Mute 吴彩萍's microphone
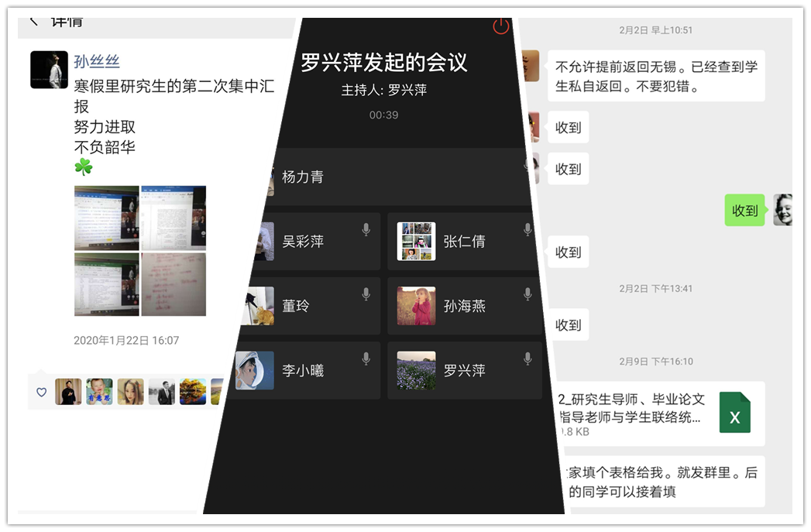 tap(366, 230)
